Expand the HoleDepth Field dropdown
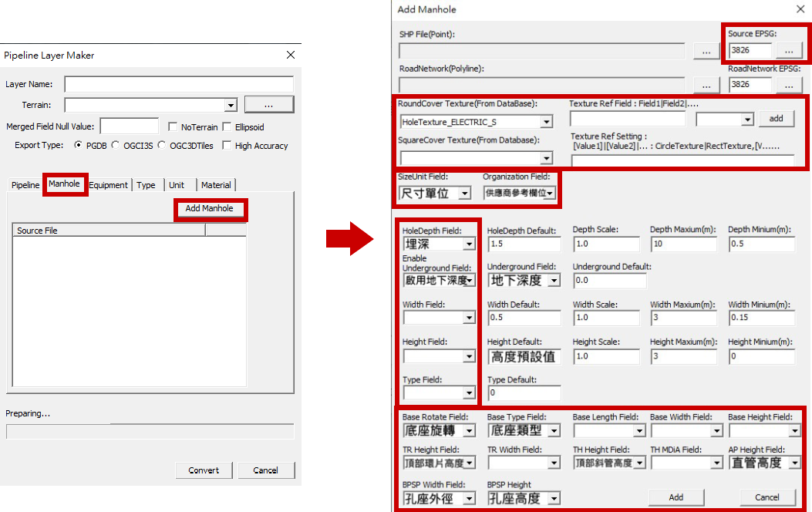The image size is (812, 512). coord(469,244)
